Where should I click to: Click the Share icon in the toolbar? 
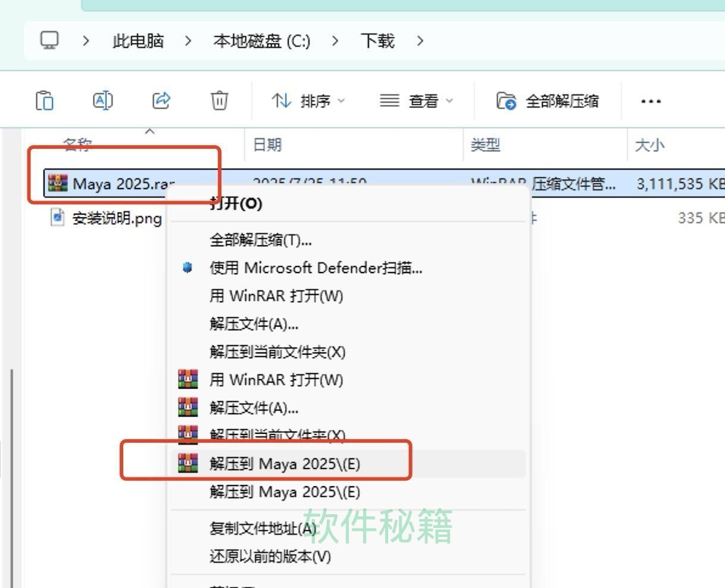(161, 101)
